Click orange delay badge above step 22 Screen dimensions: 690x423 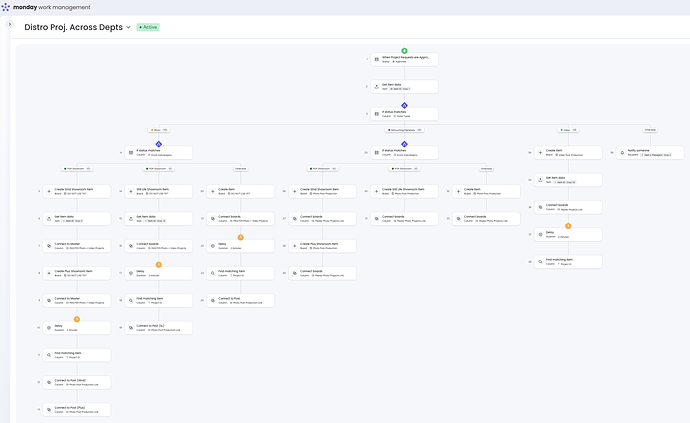pyautogui.click(x=241, y=237)
